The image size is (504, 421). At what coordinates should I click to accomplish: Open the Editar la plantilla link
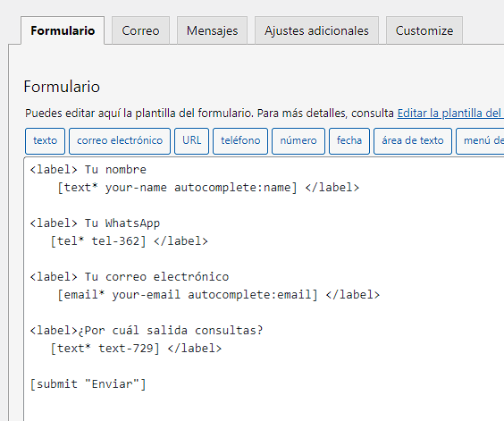[x=450, y=114]
